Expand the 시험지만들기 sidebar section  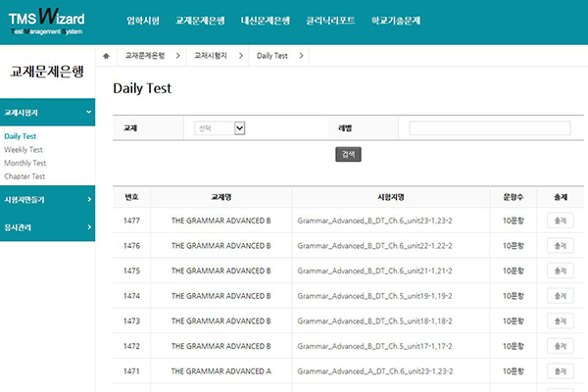pos(48,200)
